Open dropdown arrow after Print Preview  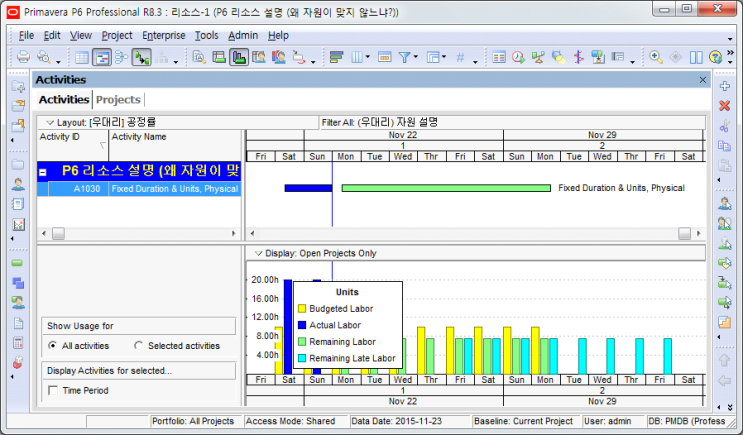coord(58,62)
